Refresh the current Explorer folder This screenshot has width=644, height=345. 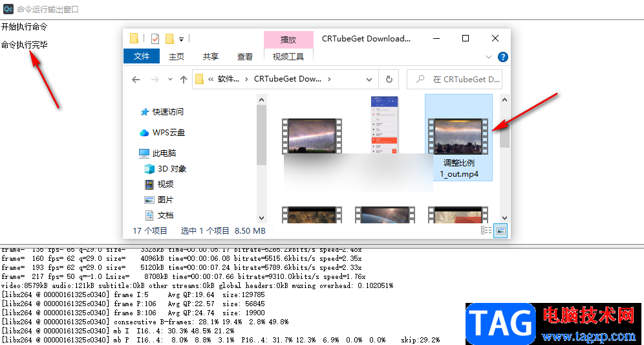[389, 80]
